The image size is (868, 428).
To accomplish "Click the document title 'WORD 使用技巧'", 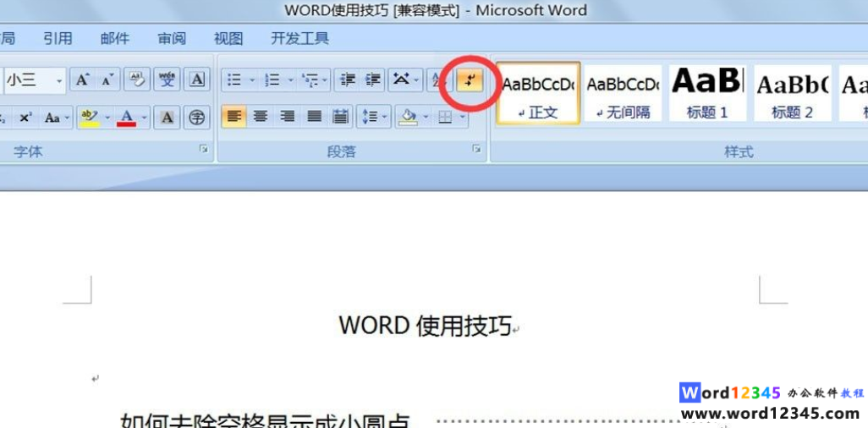I will point(426,325).
